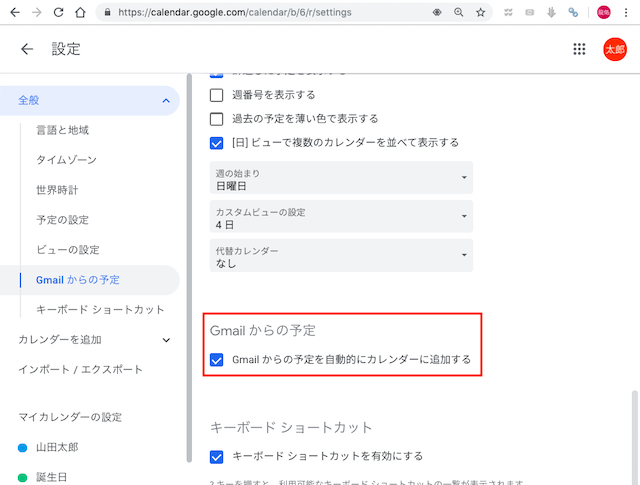Open the 週の始まり dropdown

[x=341, y=178]
